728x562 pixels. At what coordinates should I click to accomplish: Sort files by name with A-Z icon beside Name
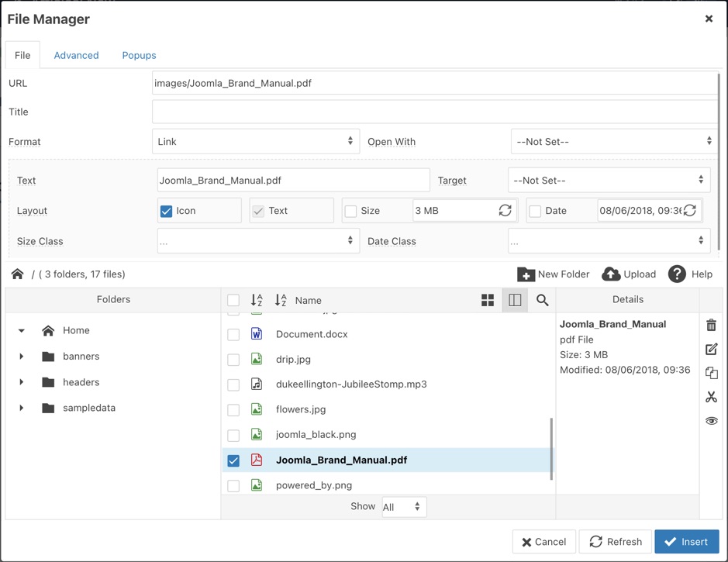tap(281, 300)
